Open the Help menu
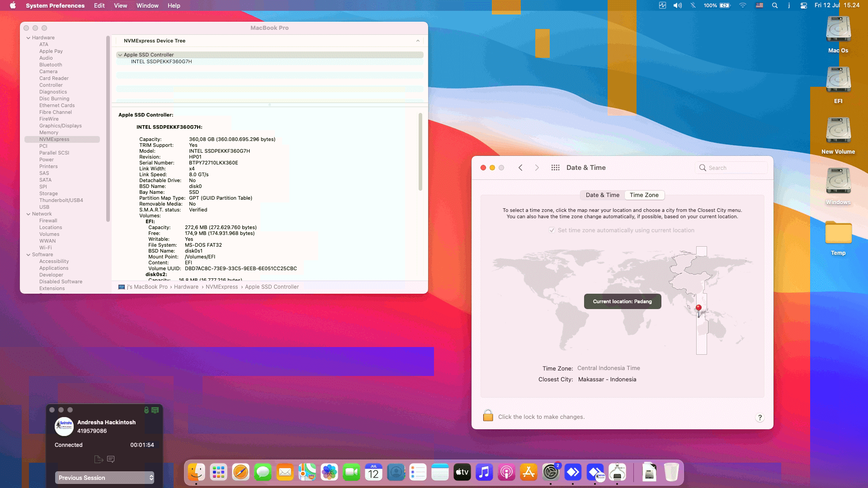 (x=174, y=5)
